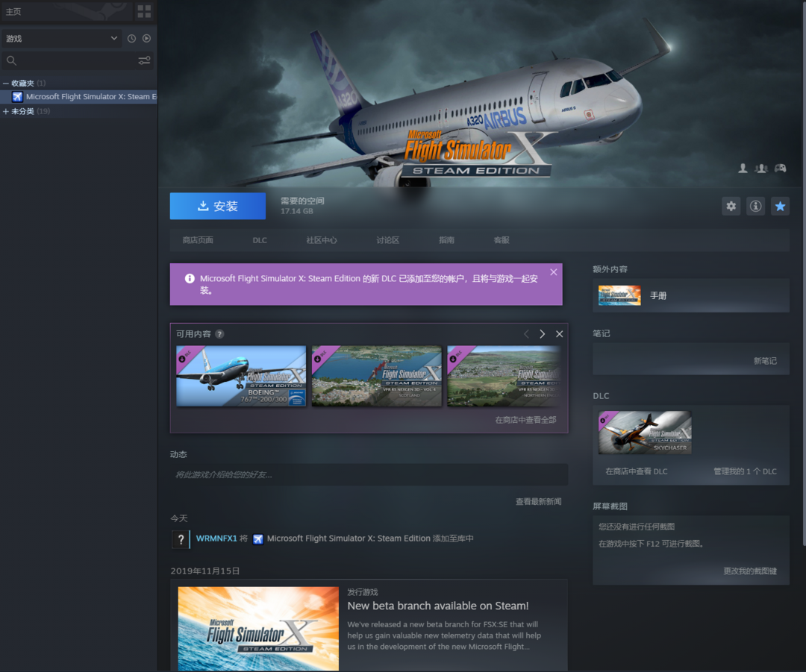
Task: Open the news article Flight Simulator image
Action: [258, 629]
